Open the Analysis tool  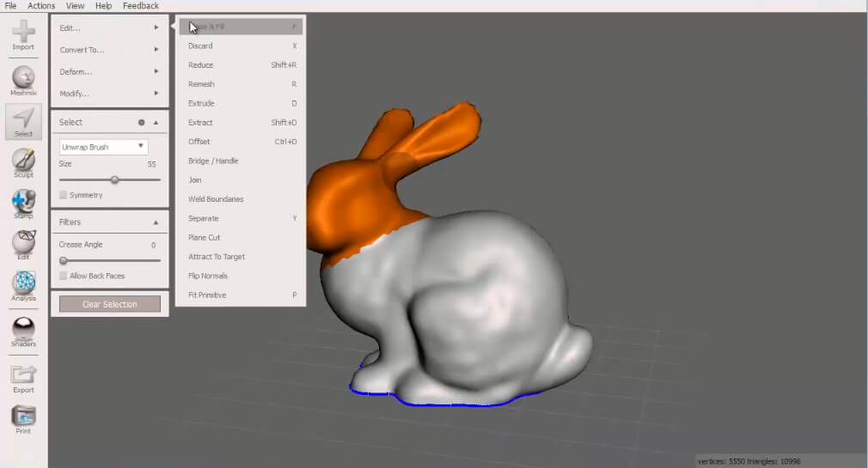pos(23,286)
